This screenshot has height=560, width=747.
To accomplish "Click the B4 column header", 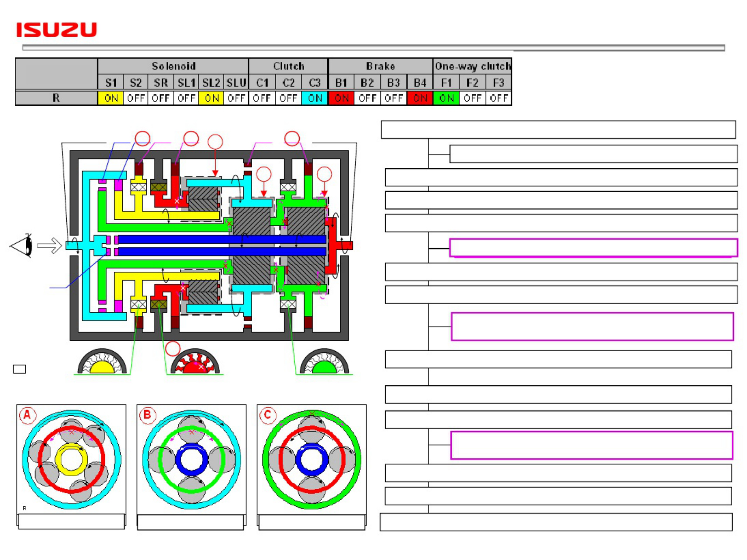I will 420,83.
